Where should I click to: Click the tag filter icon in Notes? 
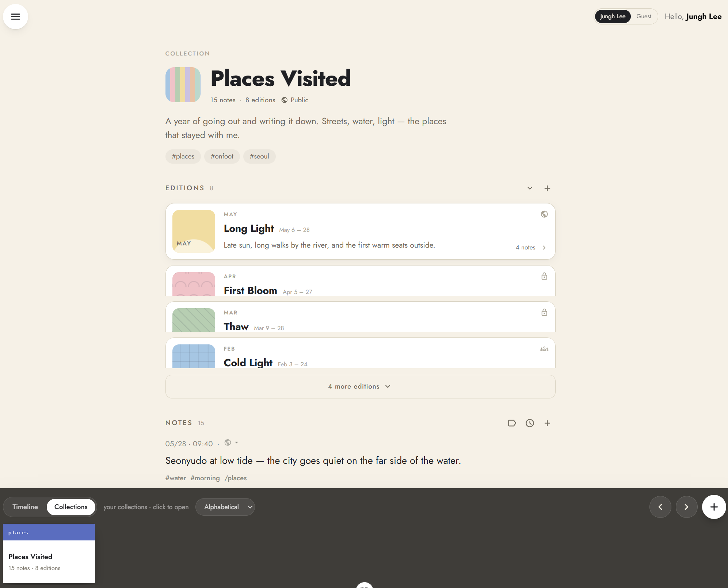click(x=512, y=423)
